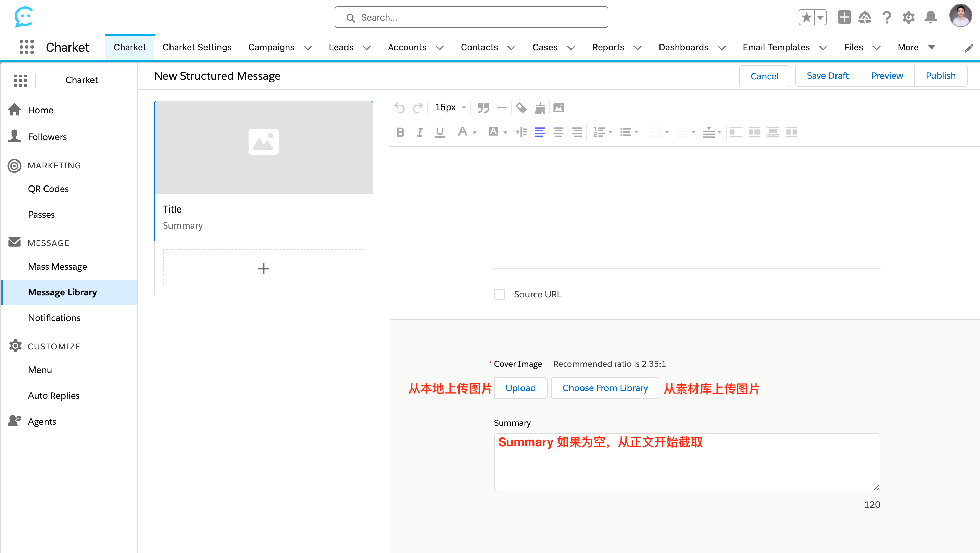Expand the More navigation menu
This screenshot has height=553, width=980.
click(x=916, y=47)
